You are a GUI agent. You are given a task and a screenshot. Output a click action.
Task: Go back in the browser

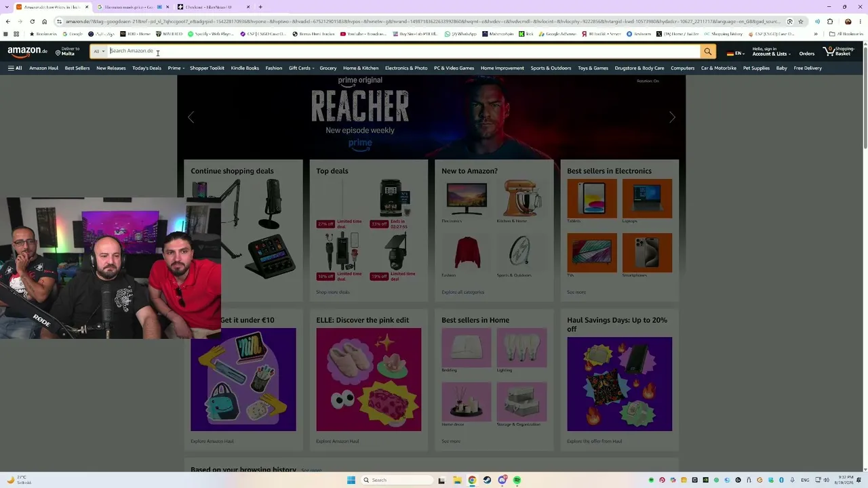[x=7, y=22]
